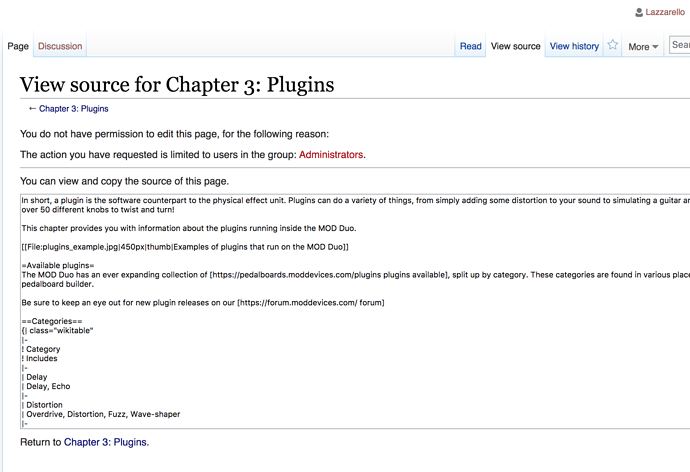Select the Page tab
Image resolution: width=690 pixels, height=472 pixels.
(x=18, y=46)
